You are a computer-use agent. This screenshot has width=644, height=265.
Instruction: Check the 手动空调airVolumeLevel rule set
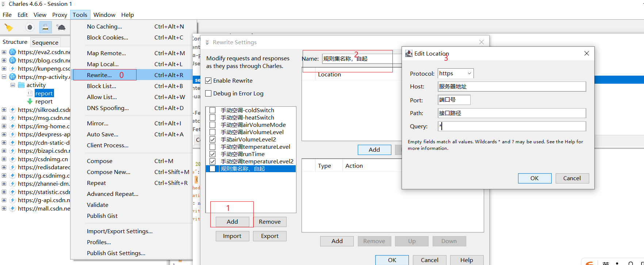click(x=212, y=132)
